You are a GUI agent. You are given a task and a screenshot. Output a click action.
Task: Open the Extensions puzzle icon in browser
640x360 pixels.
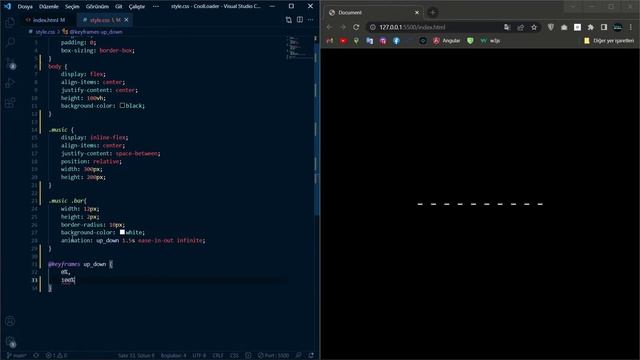point(590,27)
